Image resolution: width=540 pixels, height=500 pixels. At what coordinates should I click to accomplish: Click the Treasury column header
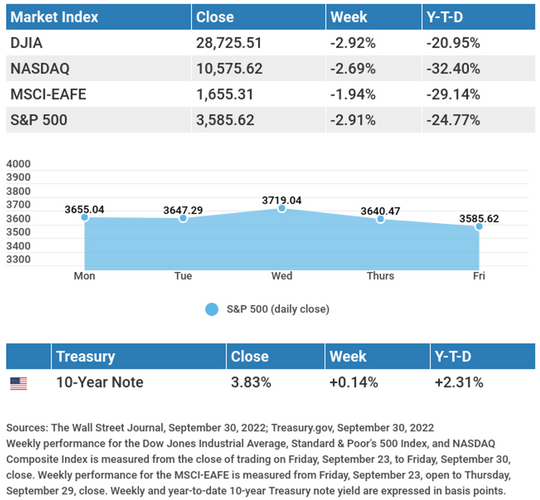tap(85, 356)
